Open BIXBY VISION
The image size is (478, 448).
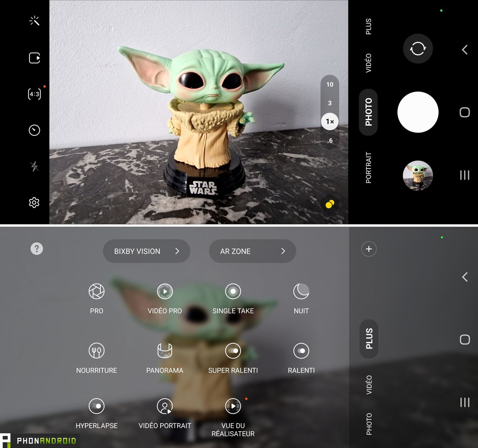click(x=147, y=251)
